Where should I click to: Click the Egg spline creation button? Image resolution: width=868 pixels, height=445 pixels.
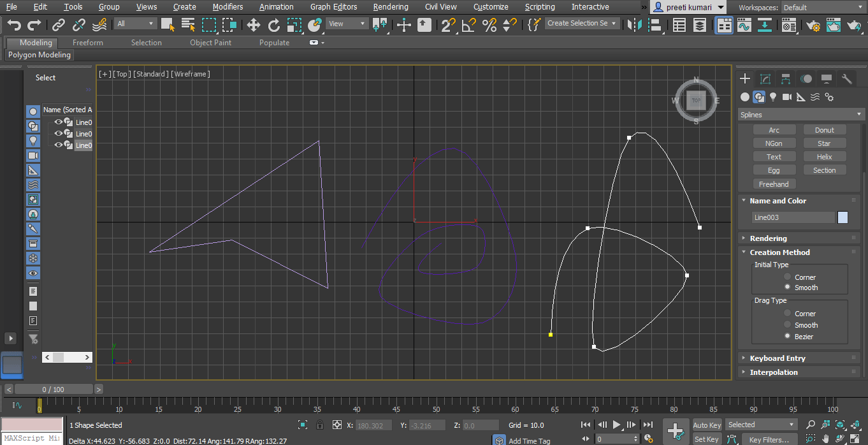point(774,170)
